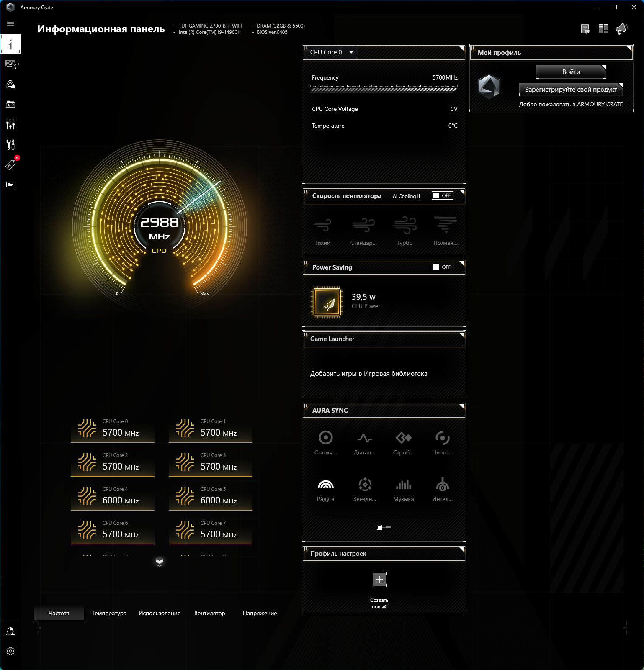
Task: Open the Settings gear icon
Action: point(10,651)
